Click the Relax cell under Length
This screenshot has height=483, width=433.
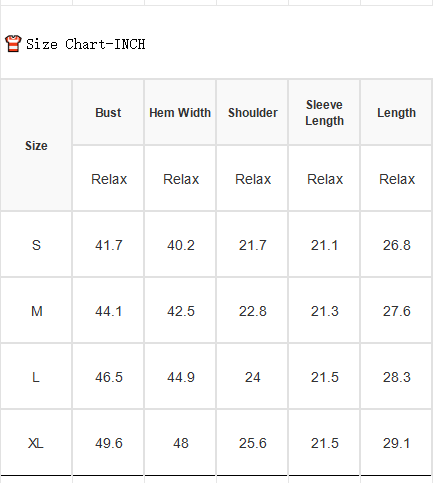(x=397, y=179)
